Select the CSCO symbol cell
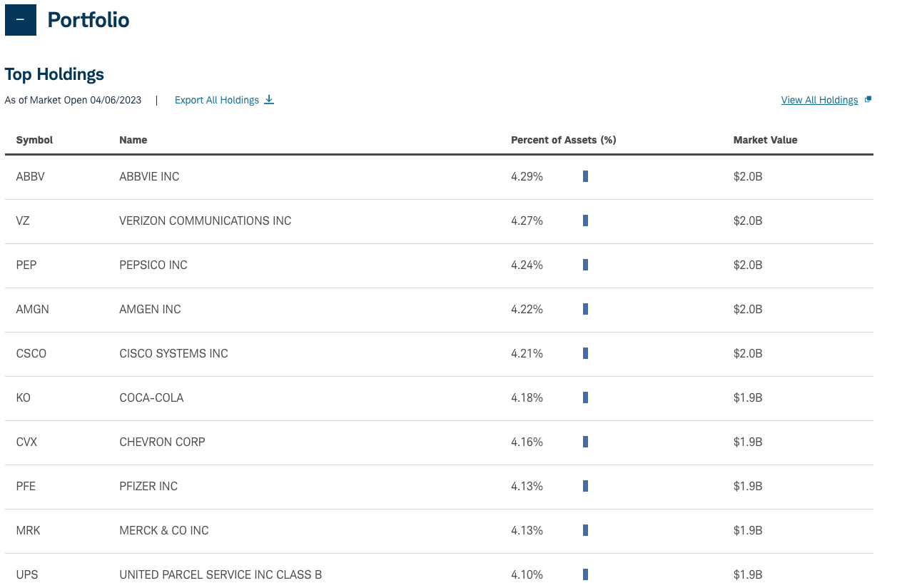 pyautogui.click(x=31, y=353)
